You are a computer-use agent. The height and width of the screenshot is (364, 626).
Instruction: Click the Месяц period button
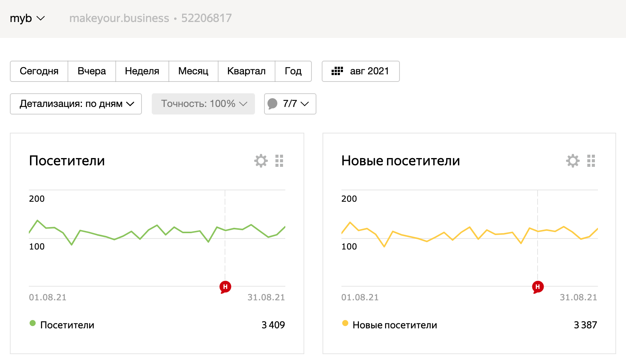193,71
